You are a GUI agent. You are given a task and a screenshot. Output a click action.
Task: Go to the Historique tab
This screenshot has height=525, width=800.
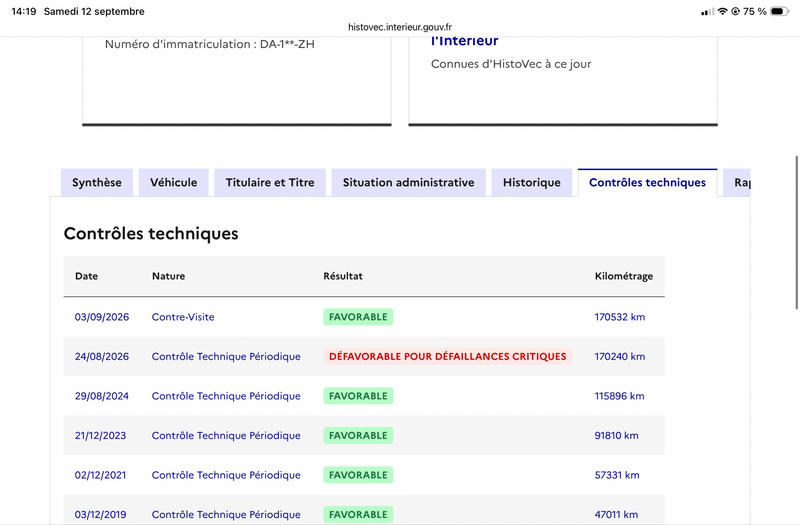point(532,183)
